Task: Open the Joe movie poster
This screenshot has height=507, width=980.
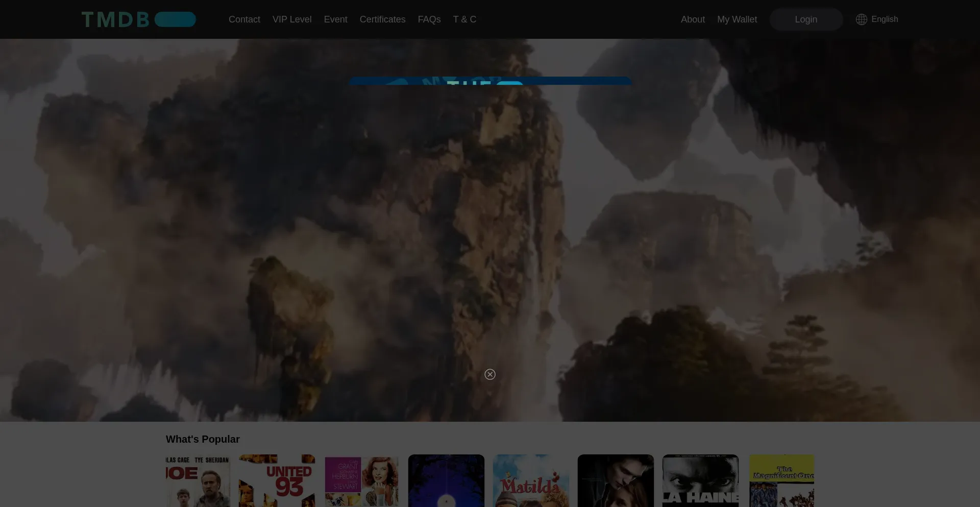Action: [x=198, y=480]
